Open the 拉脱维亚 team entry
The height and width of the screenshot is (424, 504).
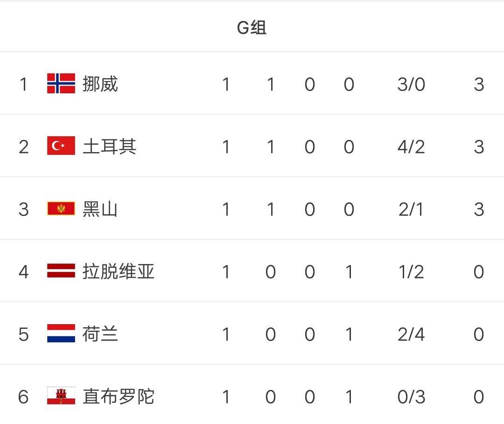(x=118, y=271)
